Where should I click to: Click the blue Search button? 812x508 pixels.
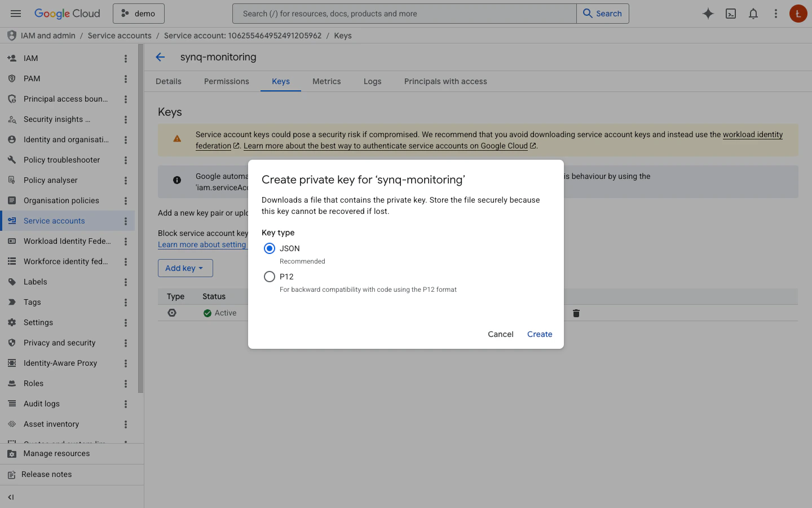(602, 14)
